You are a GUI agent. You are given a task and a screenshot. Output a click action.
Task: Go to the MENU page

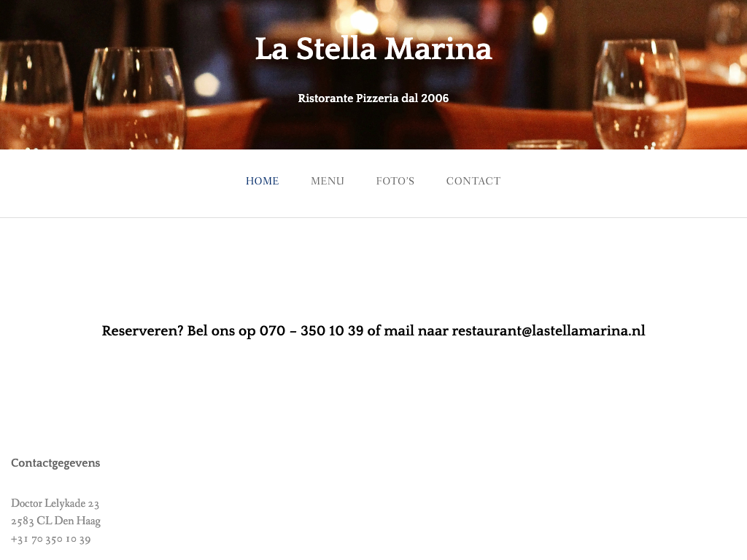328,181
